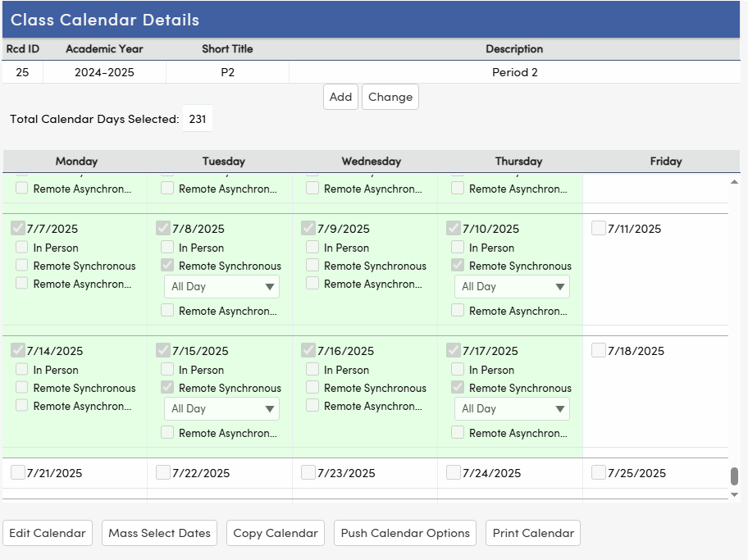
Task: Check the 7/11/2025 date checkbox
Action: [598, 228]
